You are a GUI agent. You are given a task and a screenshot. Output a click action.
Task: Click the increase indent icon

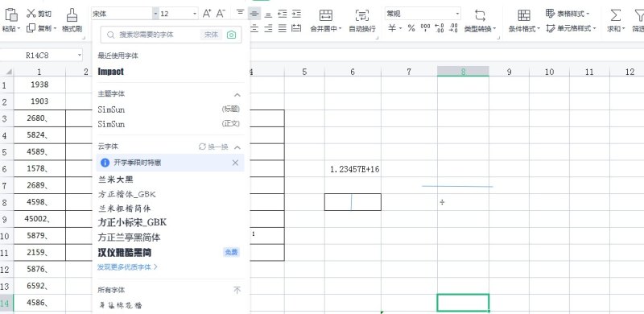point(296,14)
